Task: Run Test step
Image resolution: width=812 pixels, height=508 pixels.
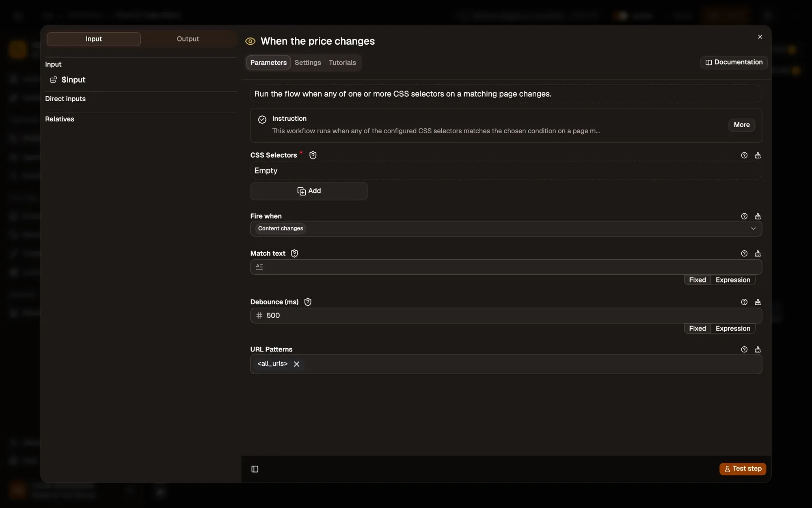Action: [x=743, y=469]
